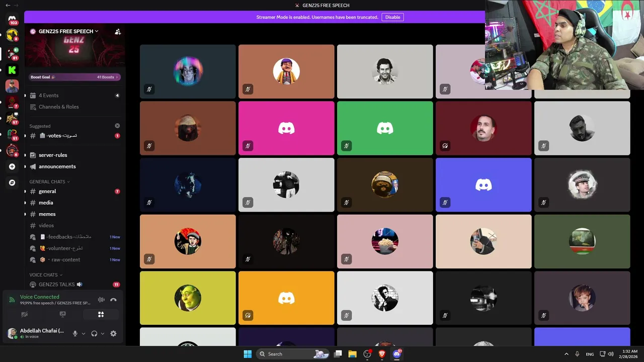Open the votes suggested channel

coord(74,136)
